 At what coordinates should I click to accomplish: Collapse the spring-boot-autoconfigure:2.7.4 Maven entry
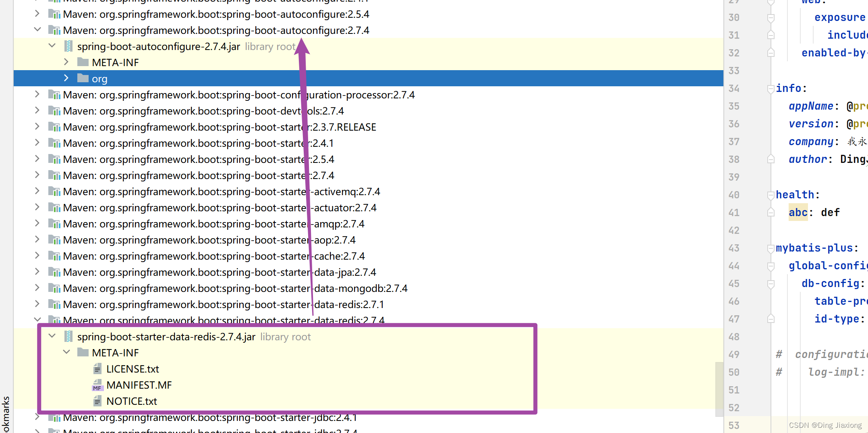[37, 30]
